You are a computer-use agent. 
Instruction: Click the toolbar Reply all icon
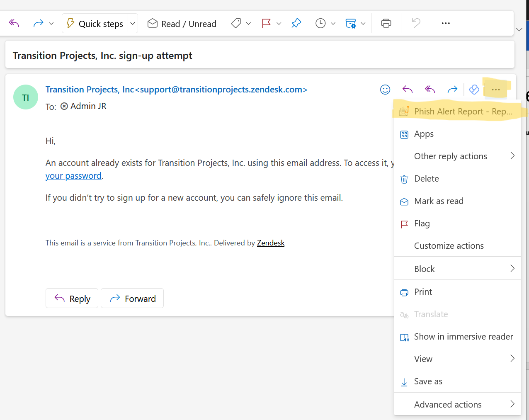[x=15, y=23]
